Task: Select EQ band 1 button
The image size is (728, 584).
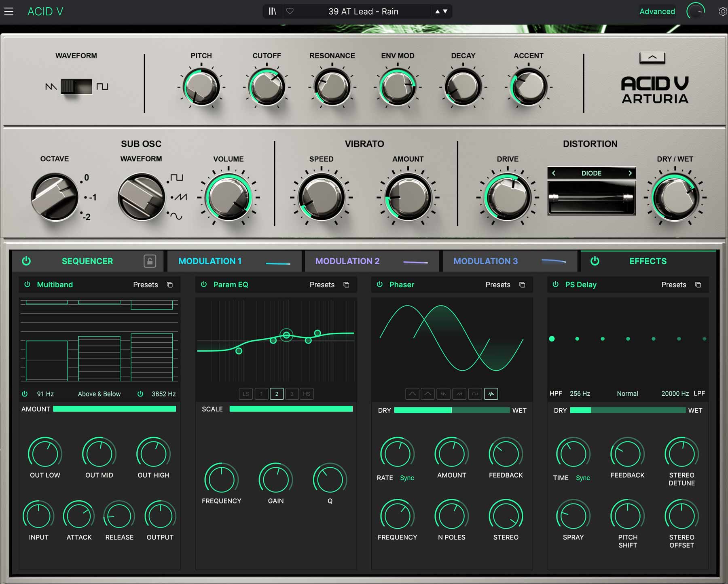Action: pyautogui.click(x=261, y=394)
